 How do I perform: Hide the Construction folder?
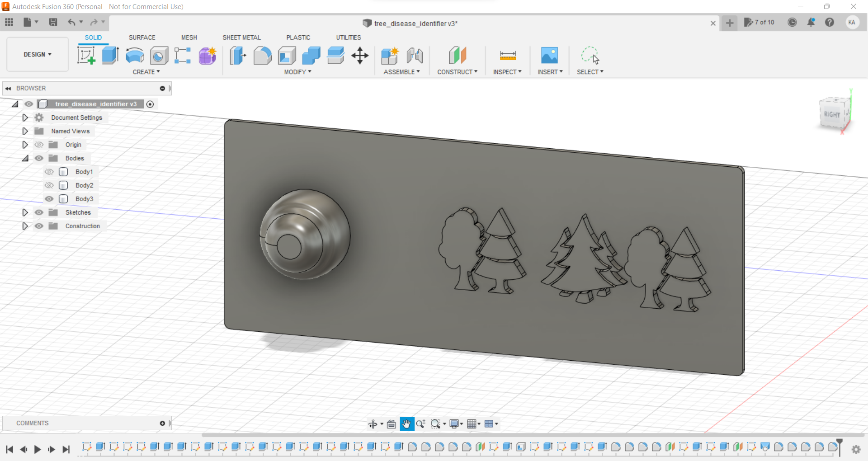point(39,226)
